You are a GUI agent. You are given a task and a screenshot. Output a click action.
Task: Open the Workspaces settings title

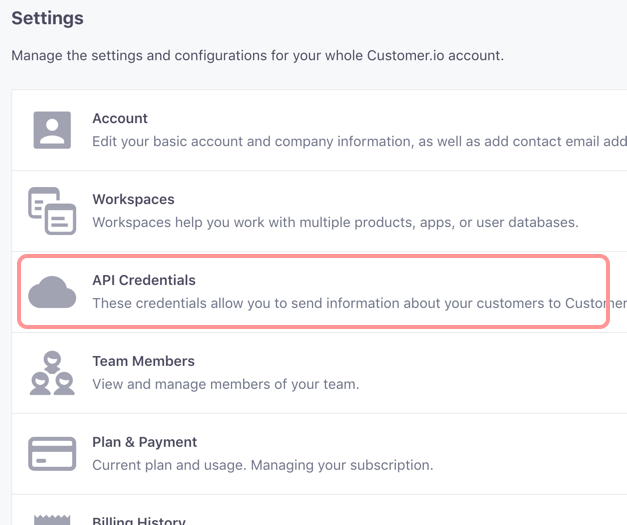click(133, 200)
